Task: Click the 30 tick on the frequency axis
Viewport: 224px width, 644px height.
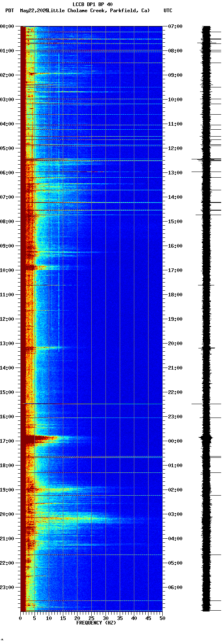Action: click(x=106, y=618)
